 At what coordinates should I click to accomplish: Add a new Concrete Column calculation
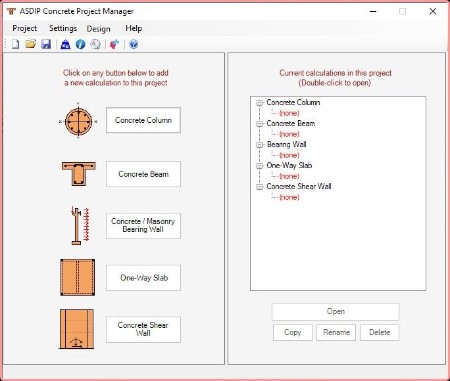(x=143, y=120)
